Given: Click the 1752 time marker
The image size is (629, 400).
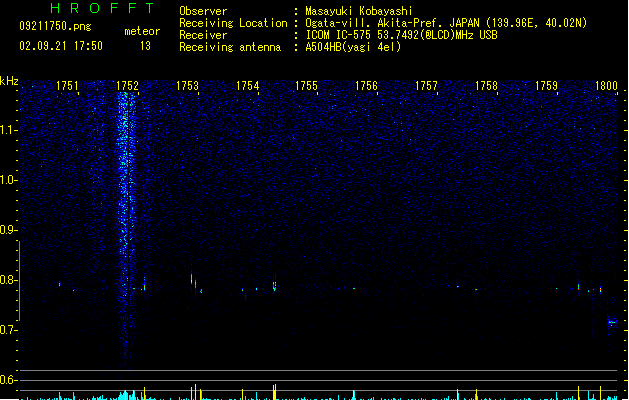Looking at the screenshot, I should pos(127,86).
